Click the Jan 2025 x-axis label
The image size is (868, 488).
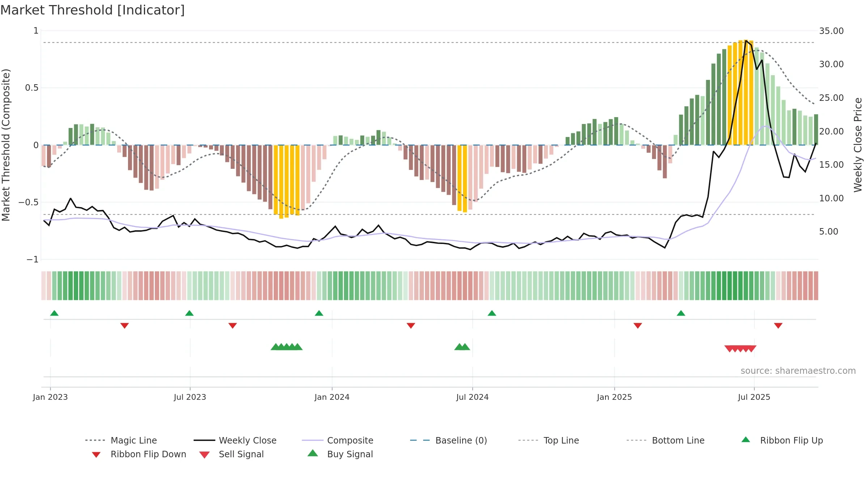(614, 397)
